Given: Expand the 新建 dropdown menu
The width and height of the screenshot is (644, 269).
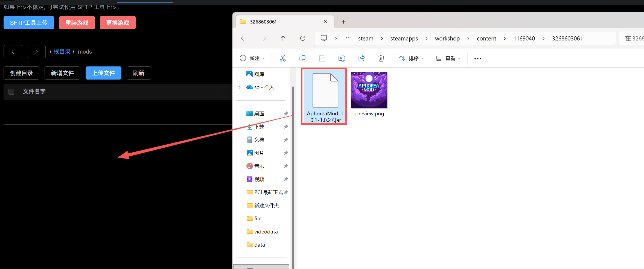Looking at the screenshot, I should click(252, 58).
